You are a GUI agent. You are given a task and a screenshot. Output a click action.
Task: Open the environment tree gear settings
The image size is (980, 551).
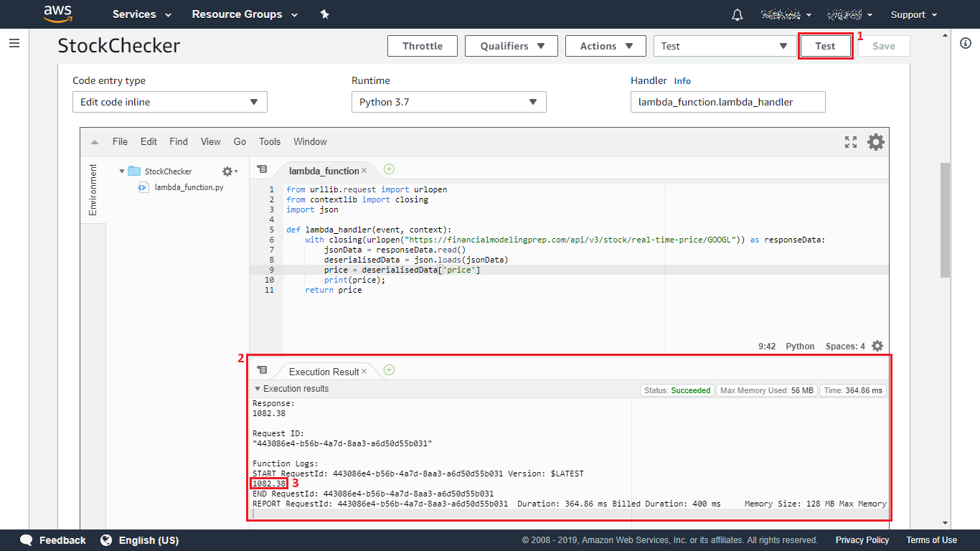pos(228,171)
